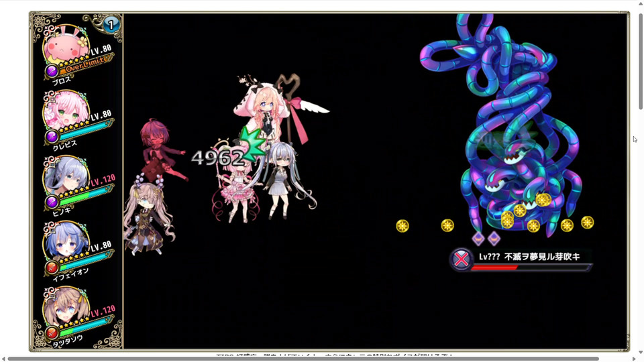Click the pink LV.120 label next to タツタソウ
The height and width of the screenshot is (362, 644).
click(x=103, y=311)
